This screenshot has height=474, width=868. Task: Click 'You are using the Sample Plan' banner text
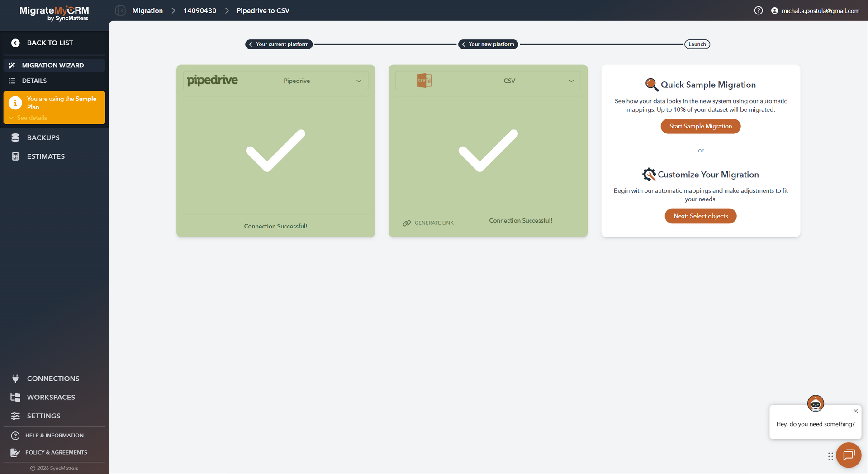coord(62,103)
